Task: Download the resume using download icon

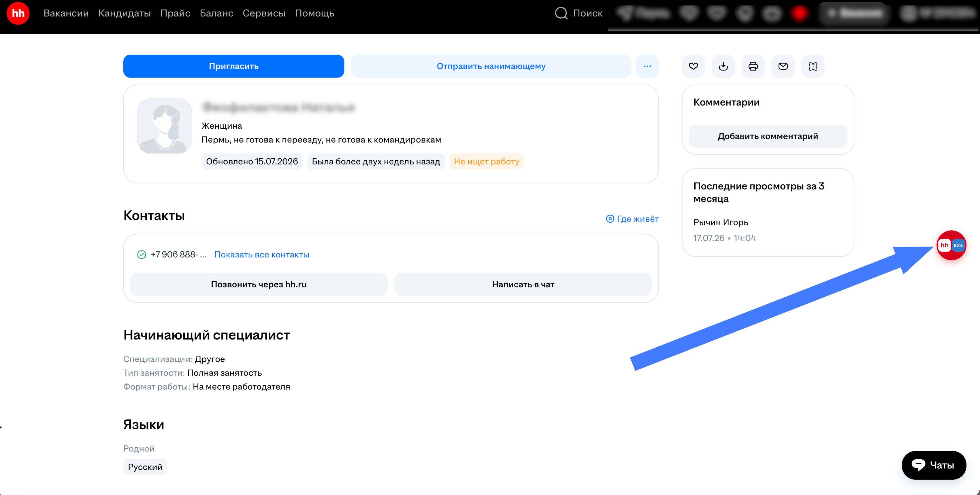Action: (x=723, y=66)
